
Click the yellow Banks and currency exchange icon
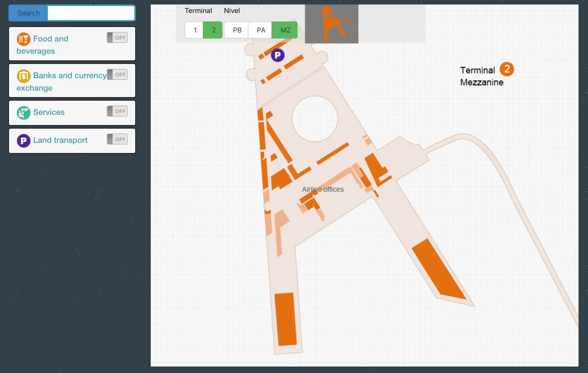tap(23, 76)
